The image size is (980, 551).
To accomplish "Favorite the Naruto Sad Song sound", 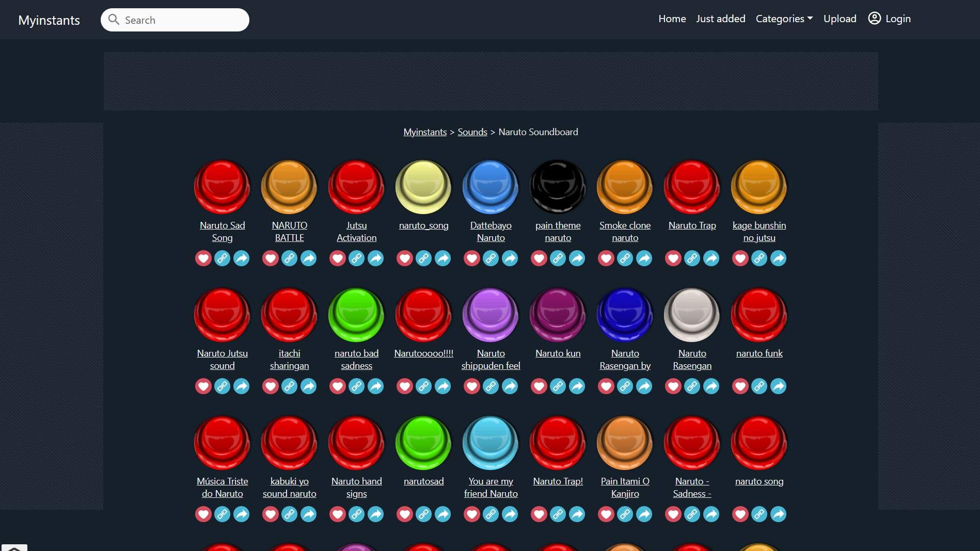I will point(203,258).
